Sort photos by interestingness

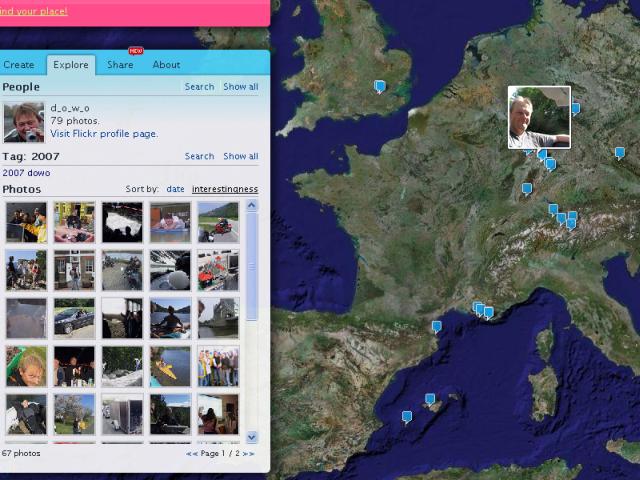(225, 189)
